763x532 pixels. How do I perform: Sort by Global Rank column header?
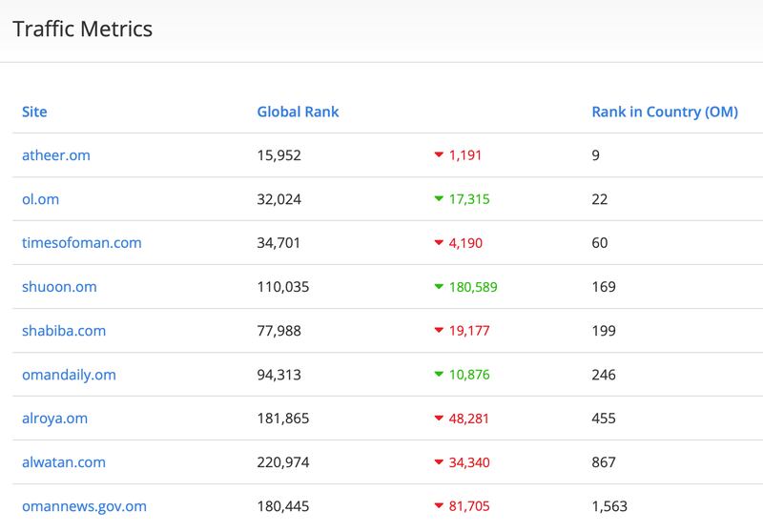click(298, 112)
